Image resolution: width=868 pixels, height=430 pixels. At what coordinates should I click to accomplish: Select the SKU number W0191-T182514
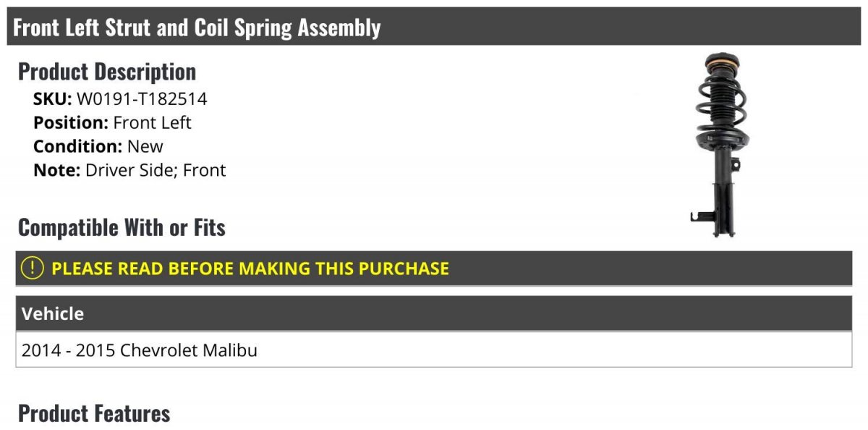[x=142, y=98]
